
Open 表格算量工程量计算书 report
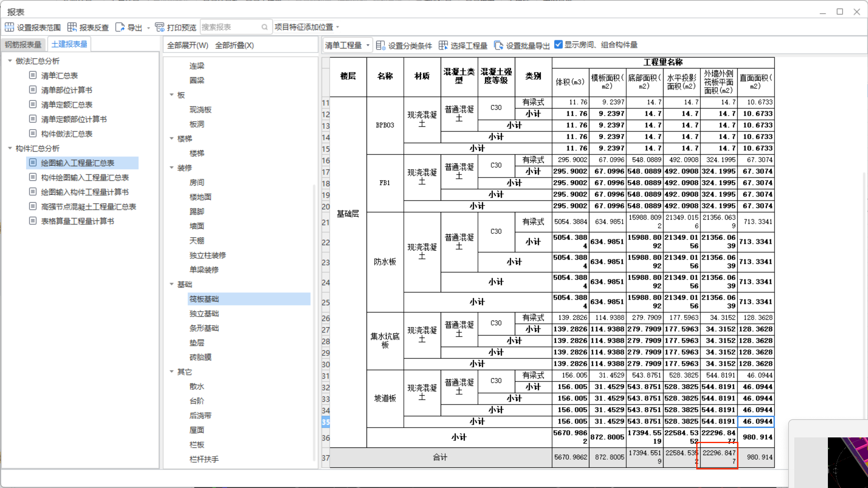click(x=77, y=221)
